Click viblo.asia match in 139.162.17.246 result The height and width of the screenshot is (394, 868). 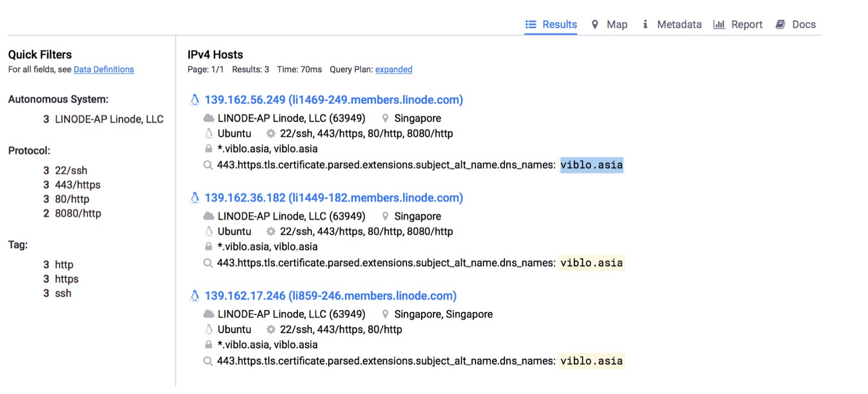(591, 361)
